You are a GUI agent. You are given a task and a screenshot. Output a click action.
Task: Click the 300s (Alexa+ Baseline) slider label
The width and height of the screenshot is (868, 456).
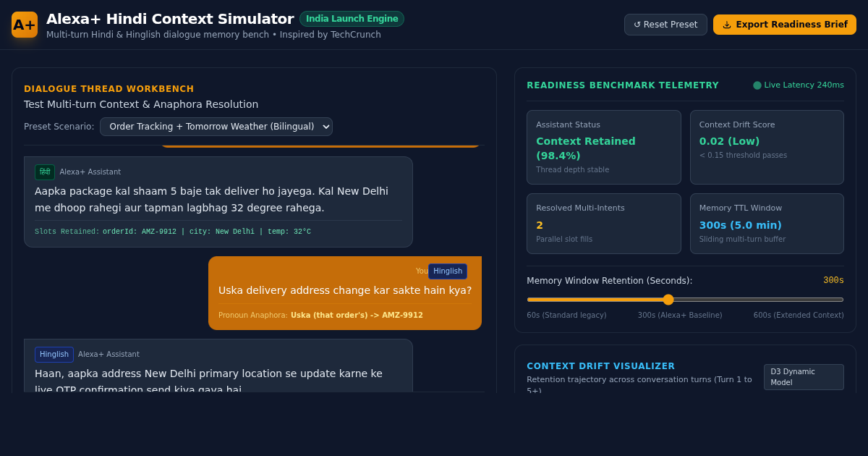680,316
